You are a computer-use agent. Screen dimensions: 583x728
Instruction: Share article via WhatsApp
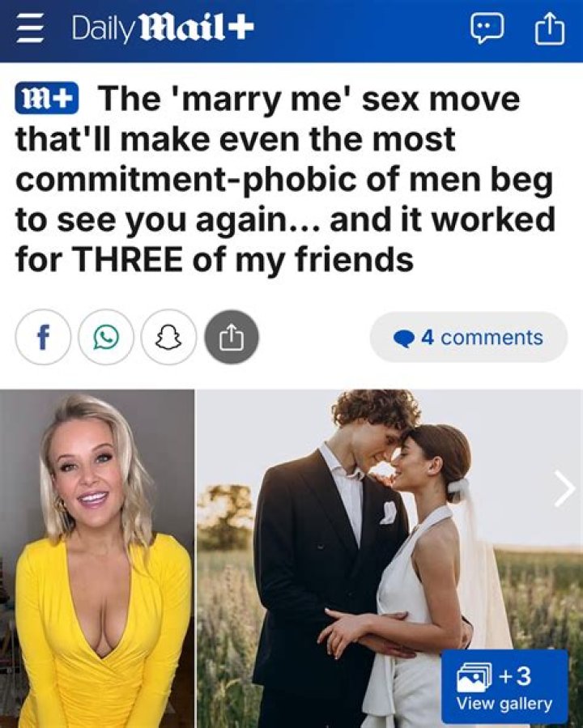click(106, 338)
